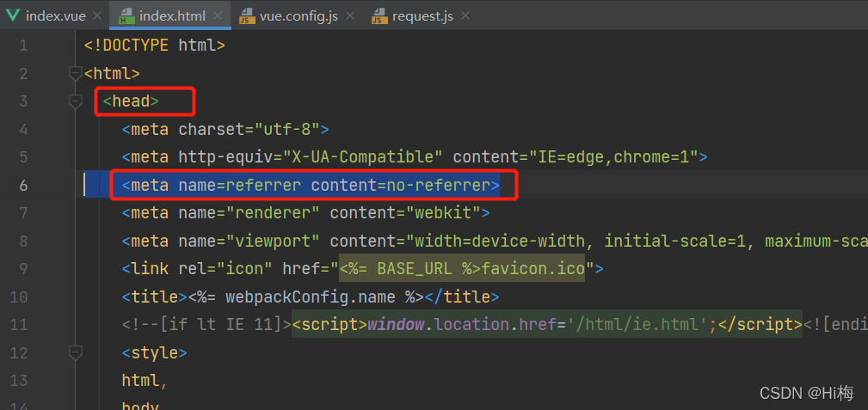This screenshot has height=410, width=868.
Task: Click the window.location.href text
Action: pyautogui.click(x=462, y=325)
